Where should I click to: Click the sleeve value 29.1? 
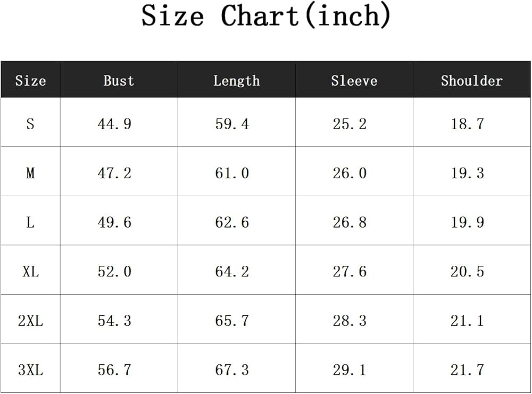tap(350, 370)
